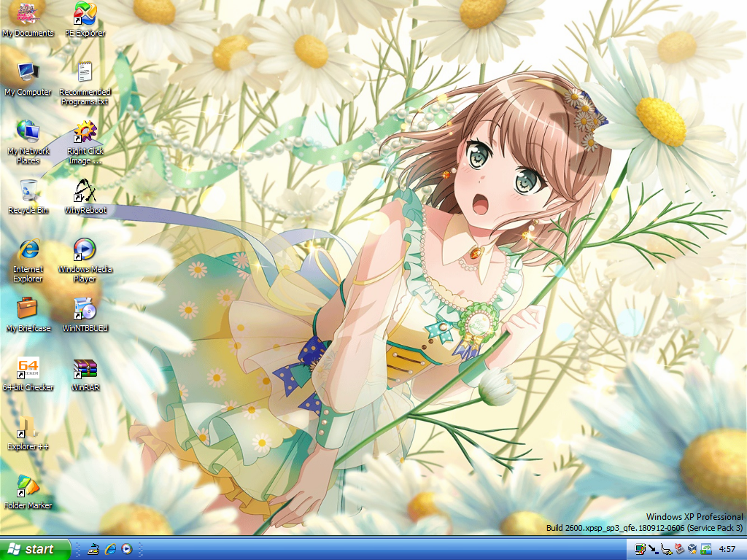Image resolution: width=747 pixels, height=560 pixels.
Task: Select the My Briefcase icon
Action: click(x=28, y=315)
